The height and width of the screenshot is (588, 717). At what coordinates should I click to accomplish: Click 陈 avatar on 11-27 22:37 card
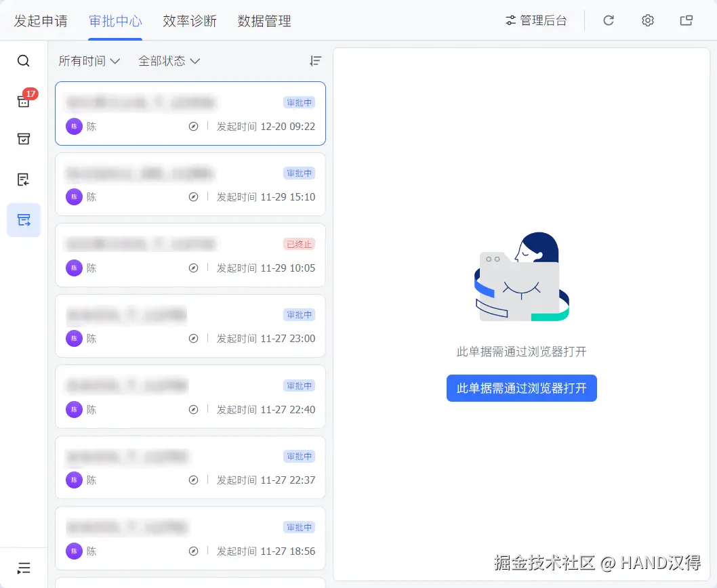click(x=74, y=480)
